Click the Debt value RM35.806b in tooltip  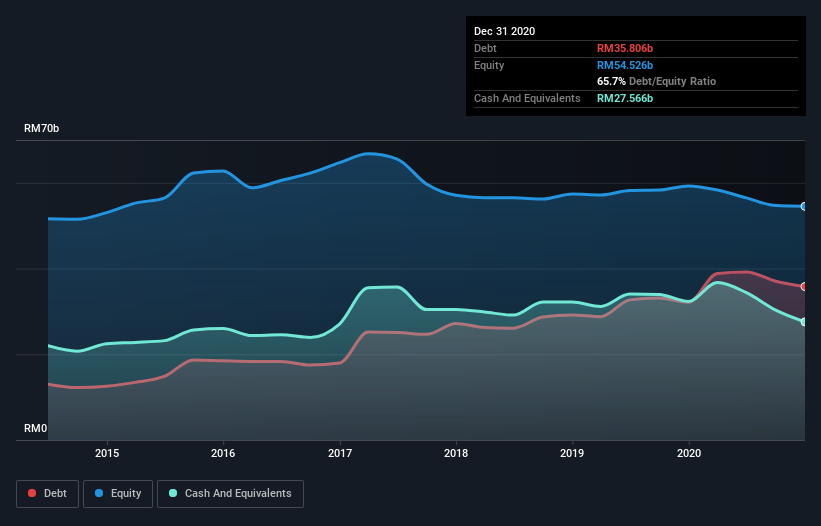pyautogui.click(x=625, y=48)
